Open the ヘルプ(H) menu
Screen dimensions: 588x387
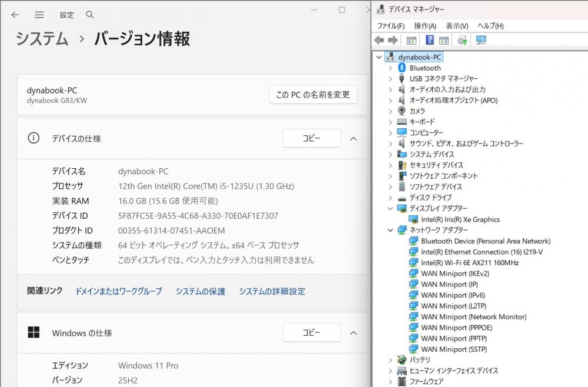[490, 26]
